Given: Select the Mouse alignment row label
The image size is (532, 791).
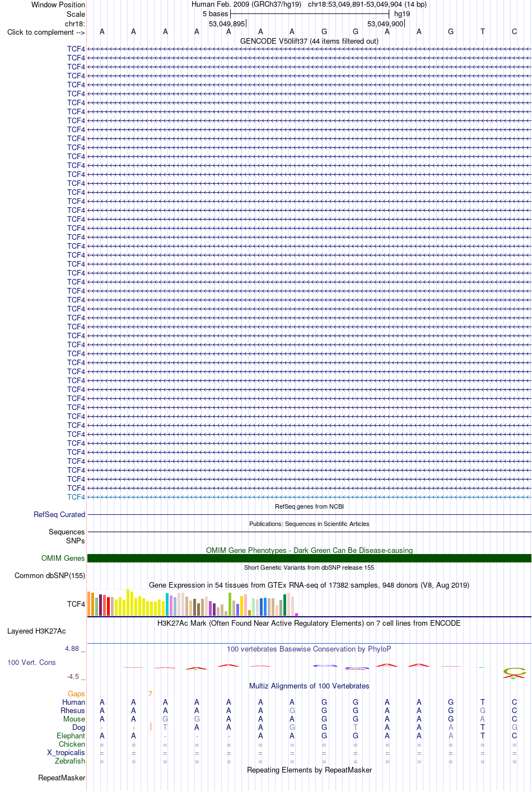Looking at the screenshot, I should point(74,719).
